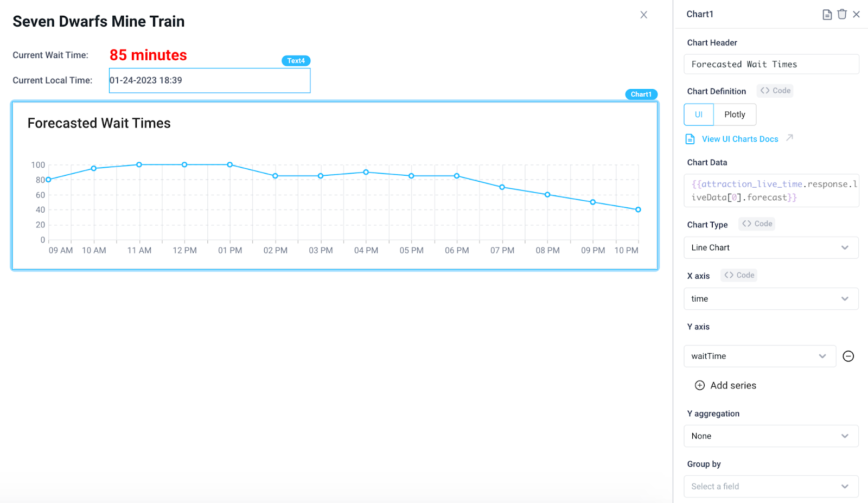This screenshot has height=503, width=868.
Task: Delete Chart1 via the trash icon
Action: pyautogui.click(x=841, y=14)
